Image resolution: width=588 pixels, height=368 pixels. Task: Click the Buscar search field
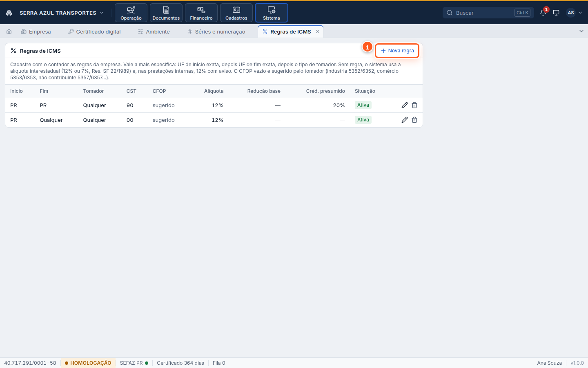(x=488, y=13)
